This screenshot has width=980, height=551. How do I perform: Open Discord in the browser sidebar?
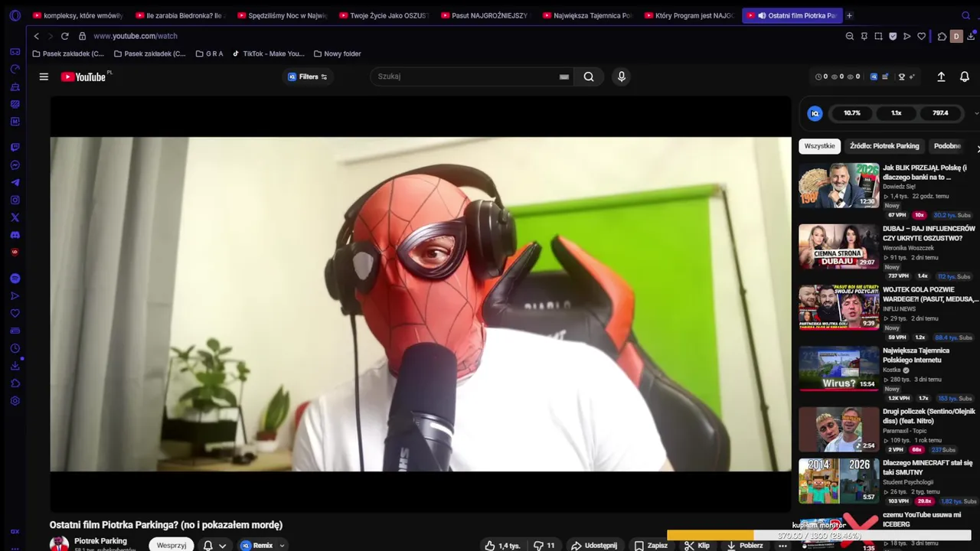(15, 235)
